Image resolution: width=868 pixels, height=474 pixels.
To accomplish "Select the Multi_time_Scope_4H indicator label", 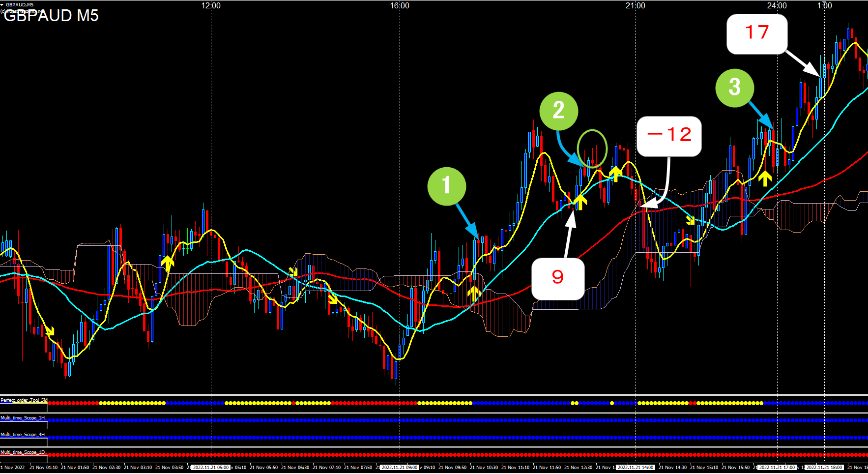I will (x=23, y=435).
